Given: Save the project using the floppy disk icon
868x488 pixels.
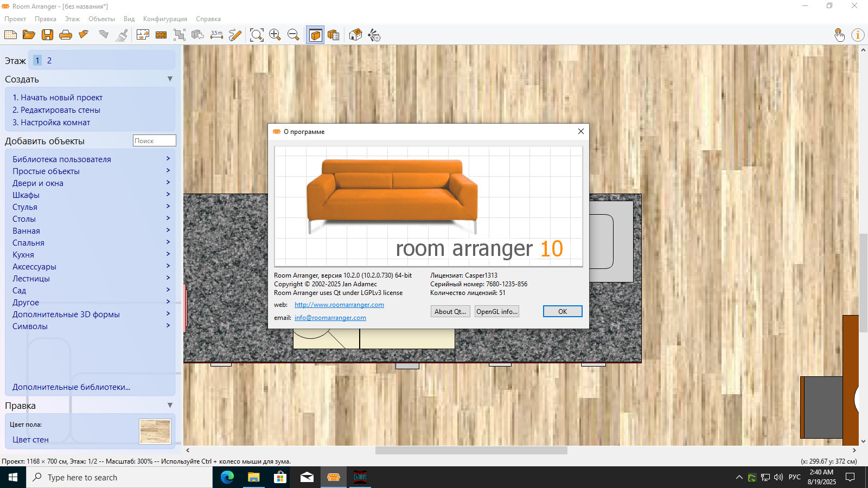Looking at the screenshot, I should pyautogui.click(x=47, y=35).
